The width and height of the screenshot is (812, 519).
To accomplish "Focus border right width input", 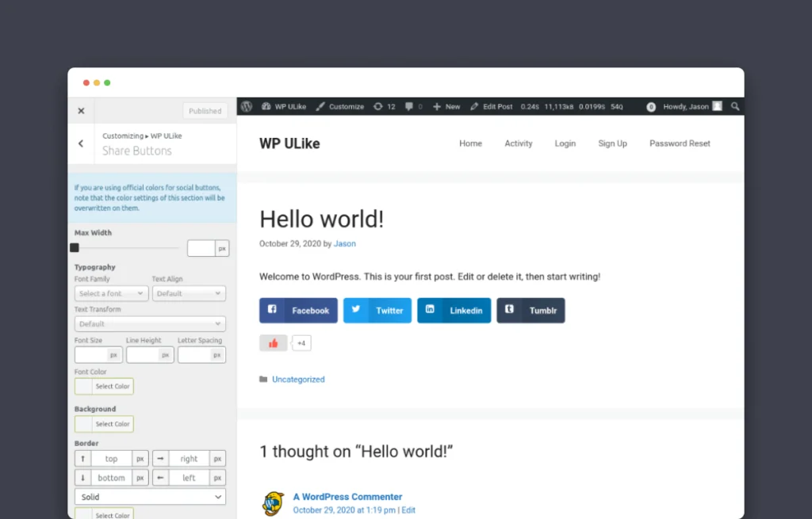I will point(189,459).
